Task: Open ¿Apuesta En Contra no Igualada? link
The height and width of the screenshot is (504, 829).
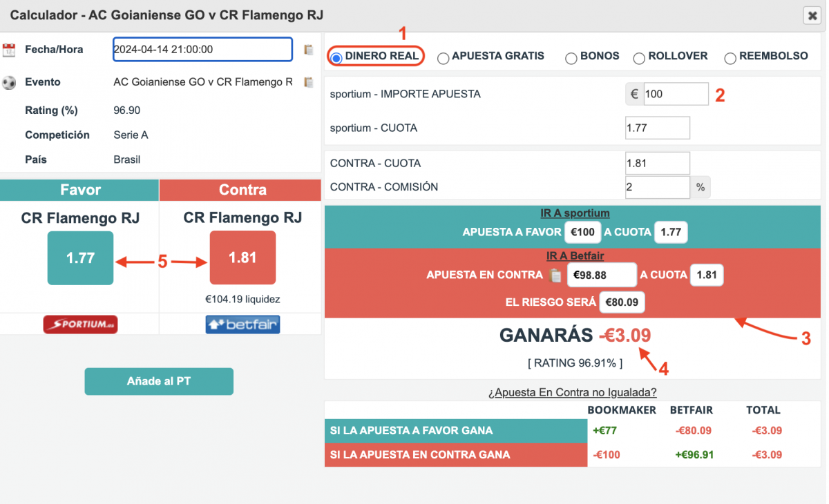Action: point(572,393)
